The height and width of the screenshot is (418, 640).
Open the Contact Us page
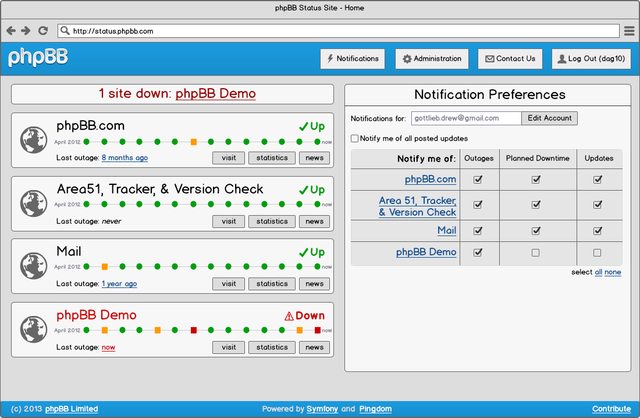(510, 59)
